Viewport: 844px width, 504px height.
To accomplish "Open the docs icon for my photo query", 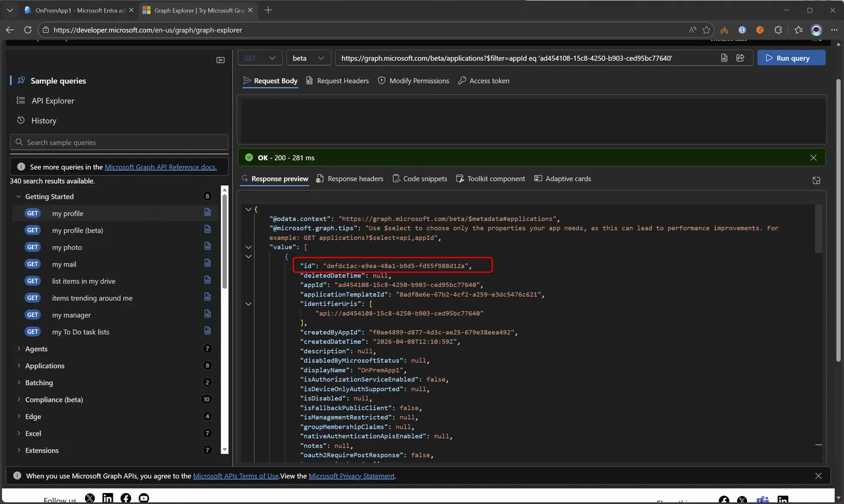I will coord(207,247).
